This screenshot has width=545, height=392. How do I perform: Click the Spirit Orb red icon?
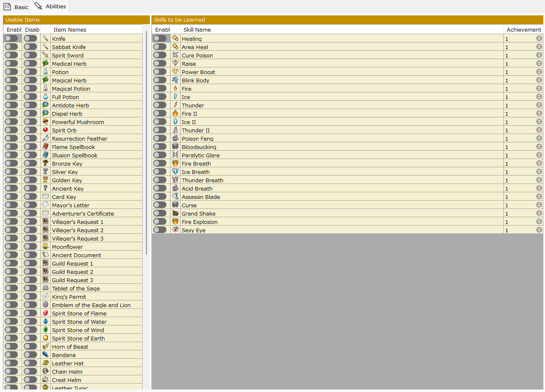(45, 130)
